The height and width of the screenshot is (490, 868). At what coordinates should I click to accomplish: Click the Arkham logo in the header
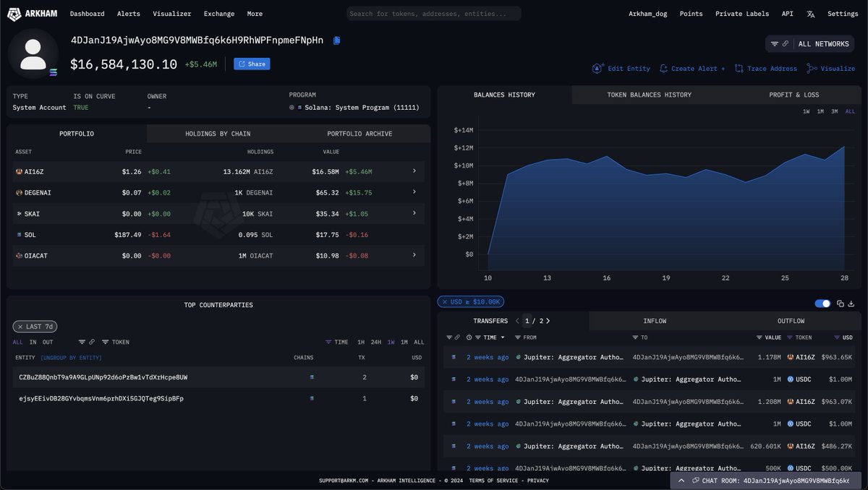point(33,14)
